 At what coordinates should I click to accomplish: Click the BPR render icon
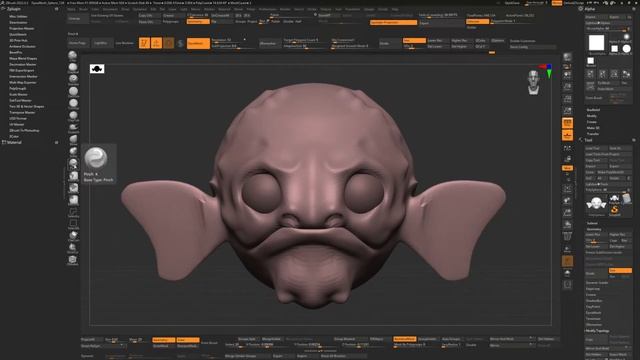pos(567,58)
